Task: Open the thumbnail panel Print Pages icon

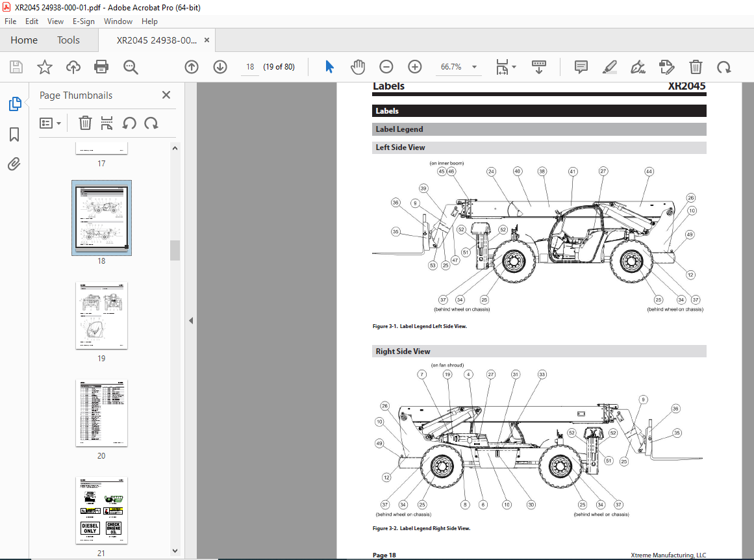Action: coord(107,123)
